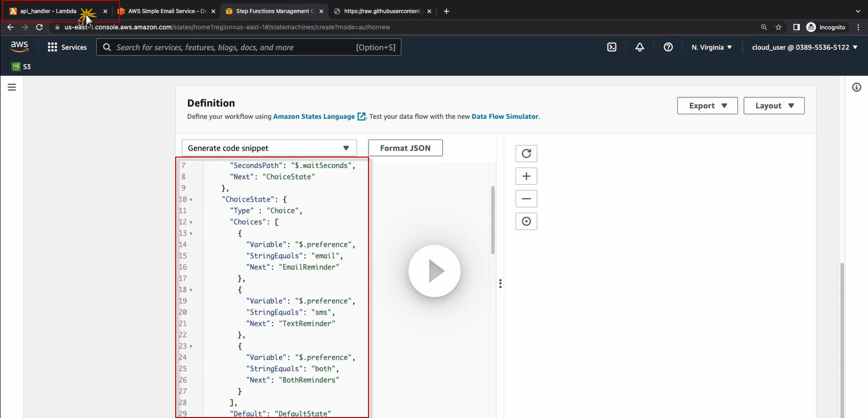Screen dimensions: 868x418
Task: Switch to the api_handler Lambda tab
Action: pos(48,11)
